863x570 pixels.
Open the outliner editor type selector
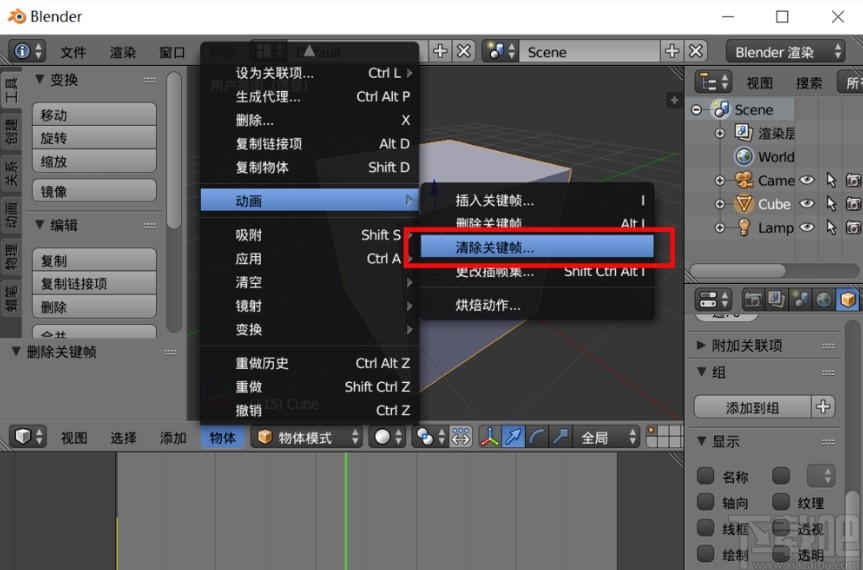click(713, 83)
